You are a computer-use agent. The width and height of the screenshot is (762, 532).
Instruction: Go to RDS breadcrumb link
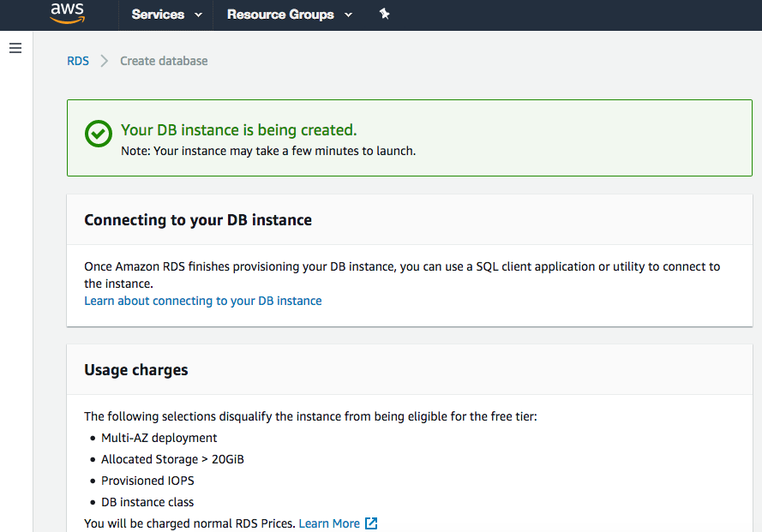point(78,61)
